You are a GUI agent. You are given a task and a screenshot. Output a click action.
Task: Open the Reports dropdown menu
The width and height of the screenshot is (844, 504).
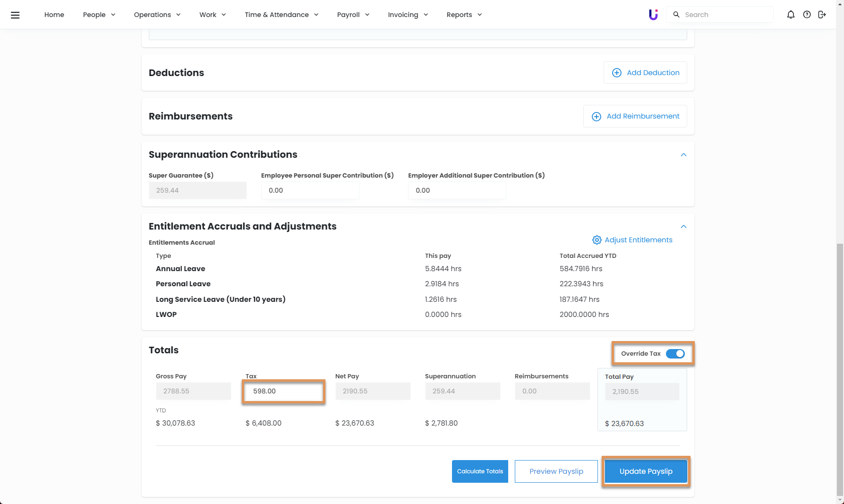(464, 15)
